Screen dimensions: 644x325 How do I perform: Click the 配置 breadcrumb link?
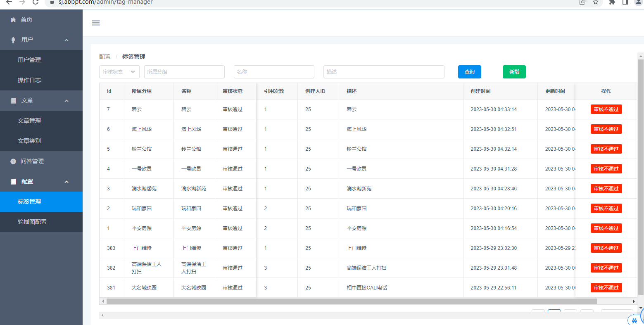[105, 57]
